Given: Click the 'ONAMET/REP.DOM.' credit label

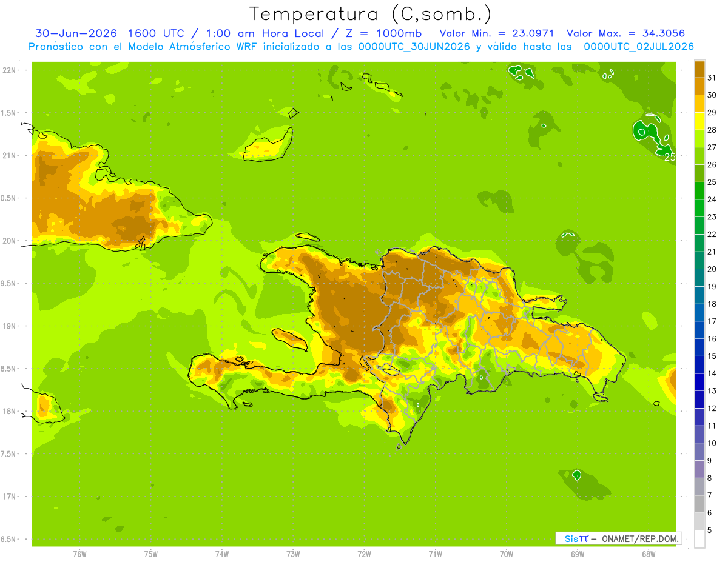Looking at the screenshot, I should coord(640,538).
